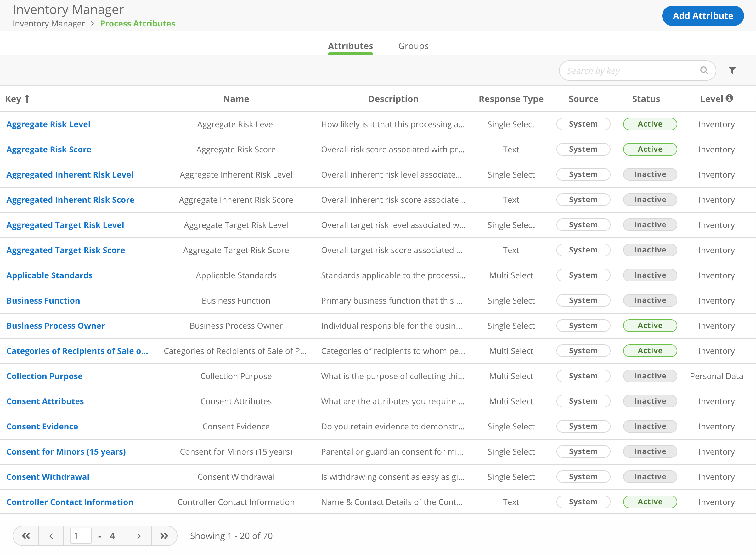
Task: Click the Inventory Manager breadcrumb
Action: (x=48, y=24)
